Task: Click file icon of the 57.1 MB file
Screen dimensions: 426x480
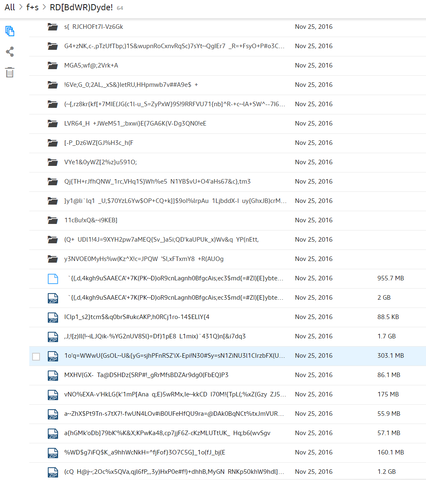Action: coord(53,433)
